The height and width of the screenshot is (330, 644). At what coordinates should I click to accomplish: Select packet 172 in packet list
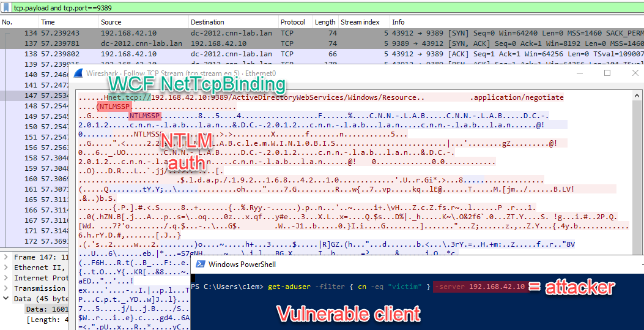click(x=35, y=240)
